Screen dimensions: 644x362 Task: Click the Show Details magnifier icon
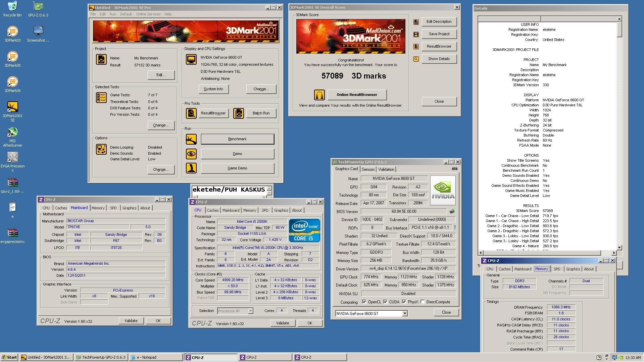point(416,59)
